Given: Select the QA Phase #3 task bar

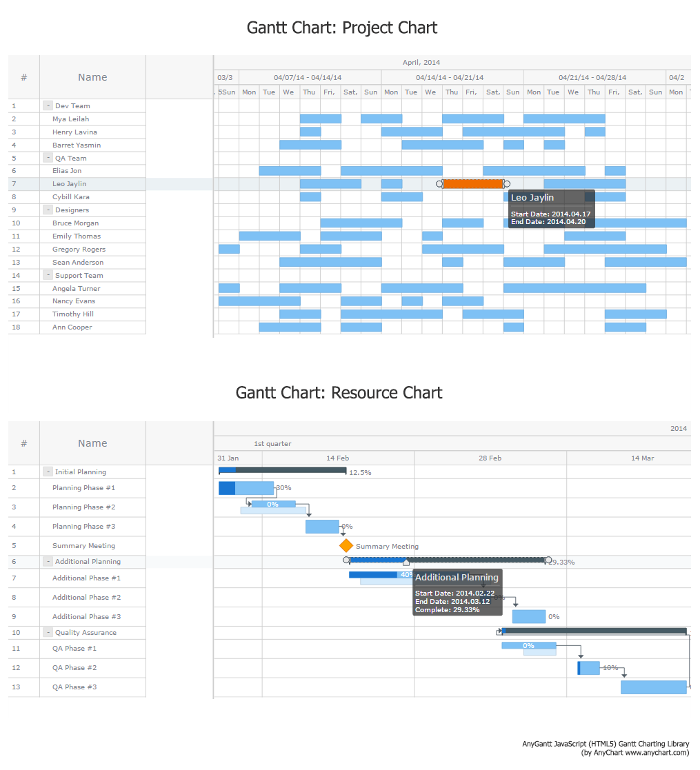Looking at the screenshot, I should (x=653, y=687).
